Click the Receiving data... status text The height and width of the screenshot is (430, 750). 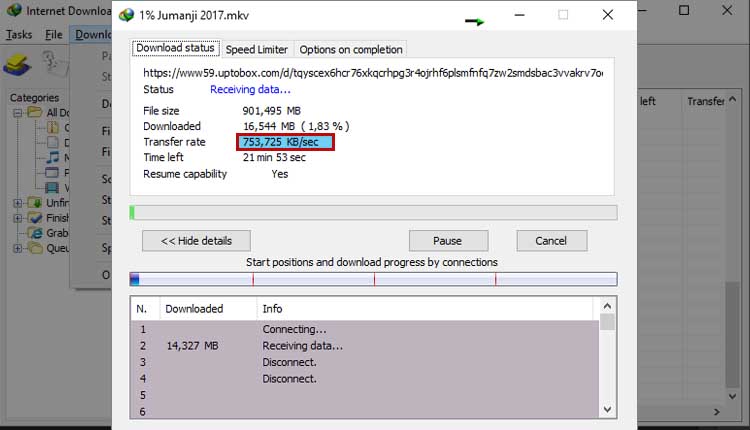click(x=250, y=89)
